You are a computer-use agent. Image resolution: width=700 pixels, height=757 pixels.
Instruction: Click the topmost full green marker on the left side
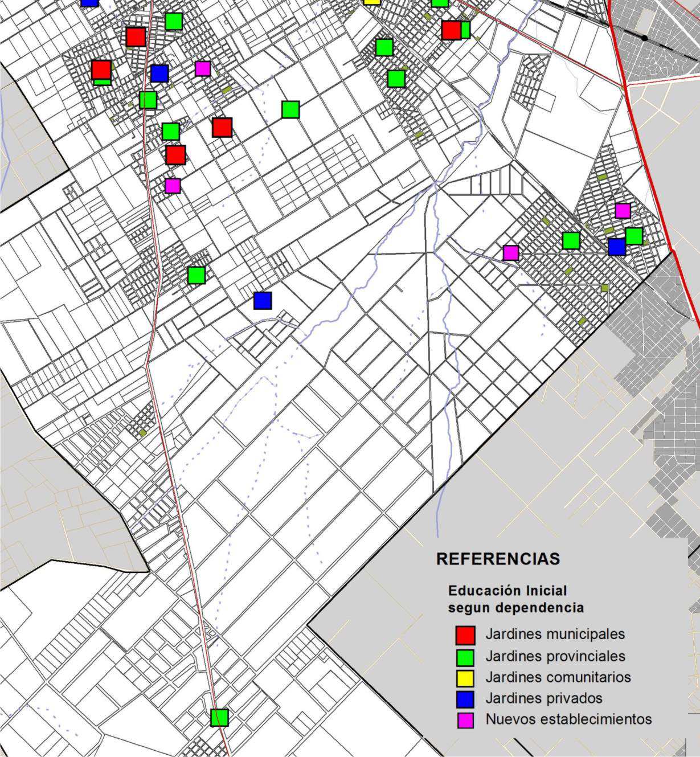[174, 21]
